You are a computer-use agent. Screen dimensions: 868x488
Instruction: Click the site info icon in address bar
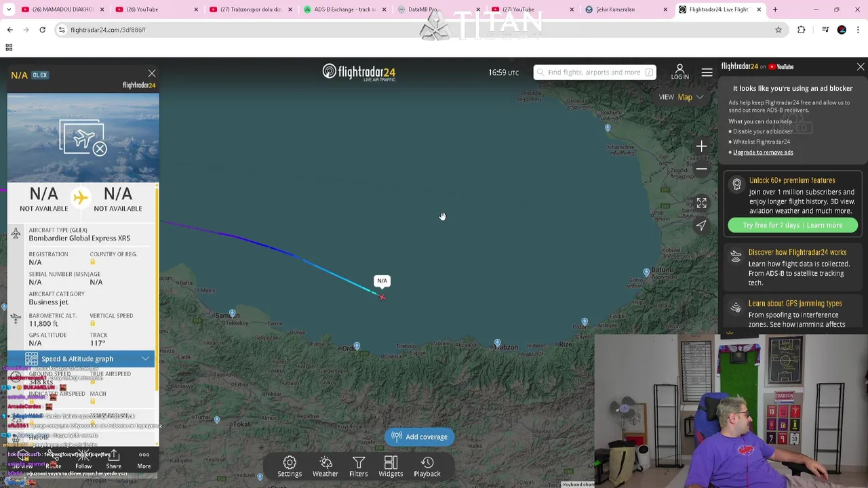pyautogui.click(x=62, y=30)
